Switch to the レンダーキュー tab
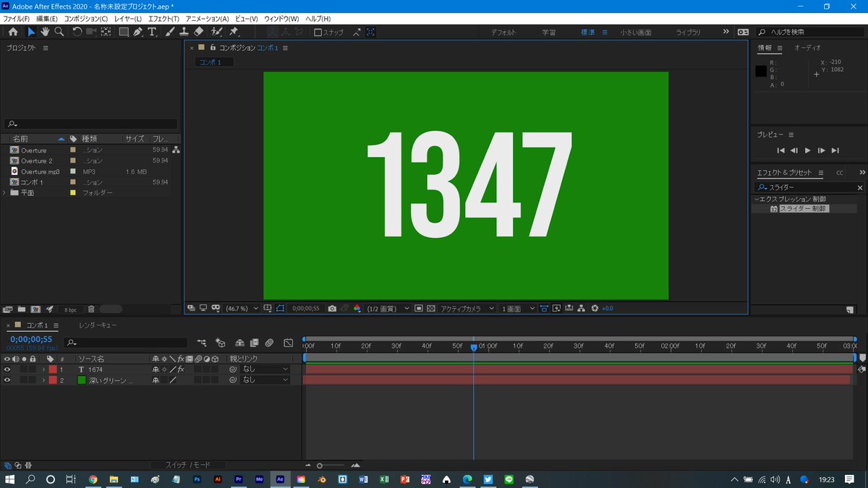Image resolution: width=868 pixels, height=488 pixels. 98,325
